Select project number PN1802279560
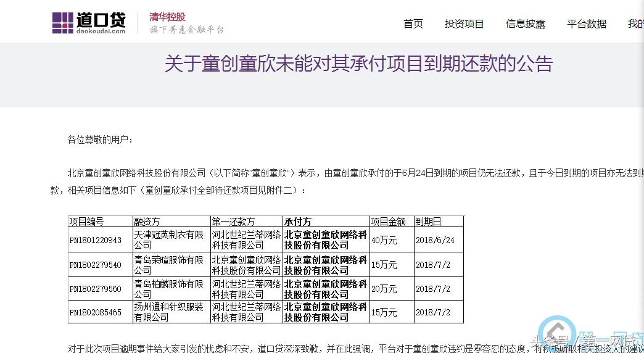 95,289
